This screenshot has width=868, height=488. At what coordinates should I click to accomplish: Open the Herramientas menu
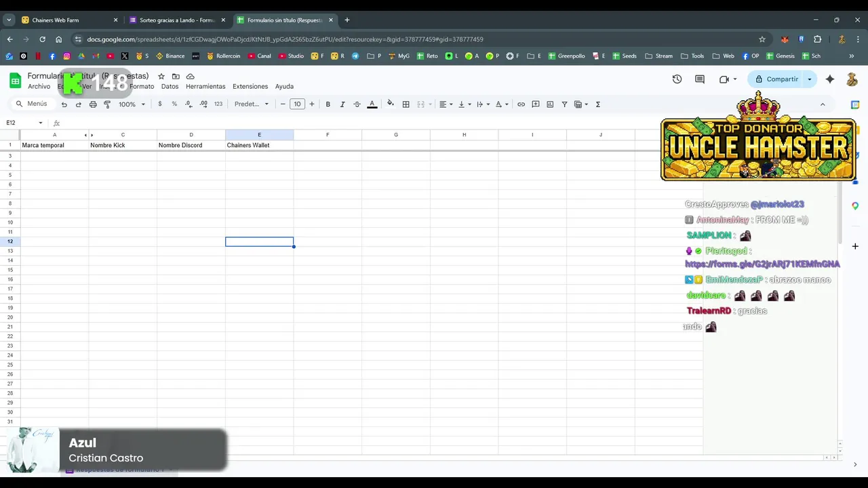(x=205, y=87)
